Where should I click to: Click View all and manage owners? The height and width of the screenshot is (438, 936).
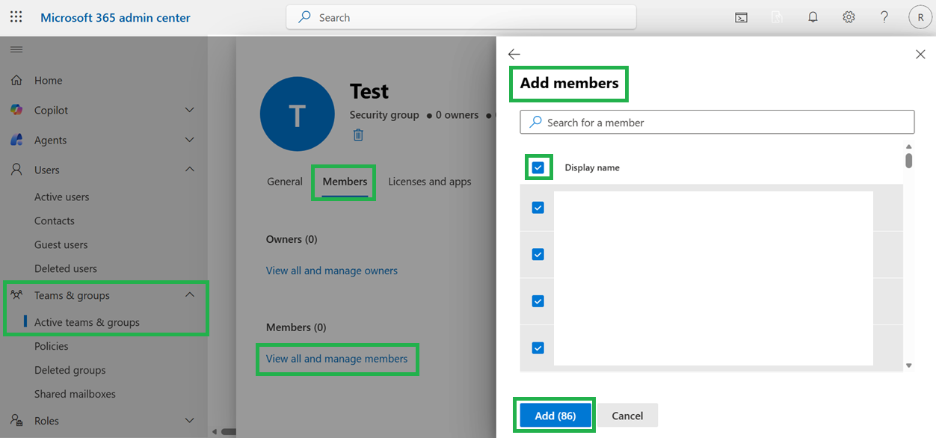coord(331,270)
